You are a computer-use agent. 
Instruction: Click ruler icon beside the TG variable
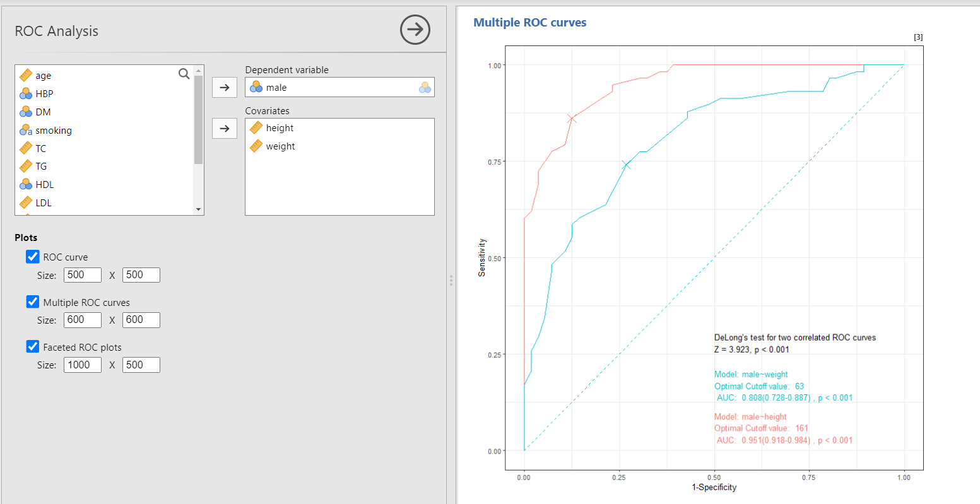[26, 166]
